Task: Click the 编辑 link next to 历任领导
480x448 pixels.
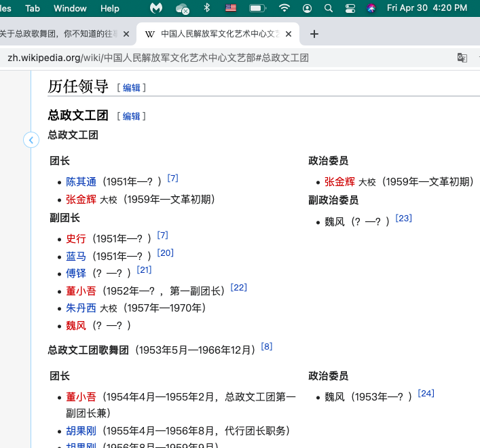Action: click(x=131, y=88)
